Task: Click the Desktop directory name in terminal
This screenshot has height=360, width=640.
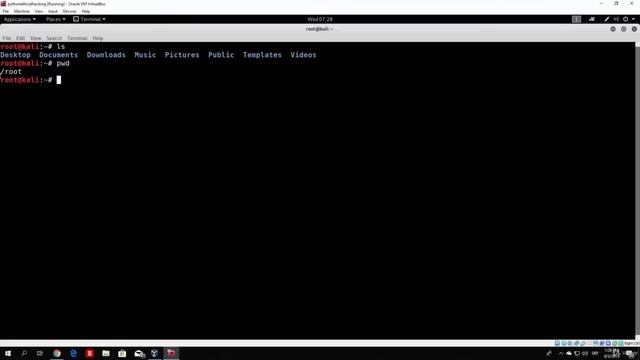Action: (x=16, y=55)
